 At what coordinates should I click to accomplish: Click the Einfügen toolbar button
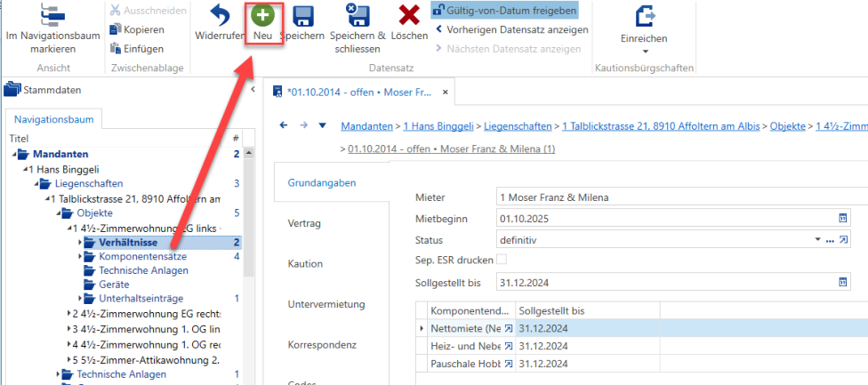click(x=137, y=49)
